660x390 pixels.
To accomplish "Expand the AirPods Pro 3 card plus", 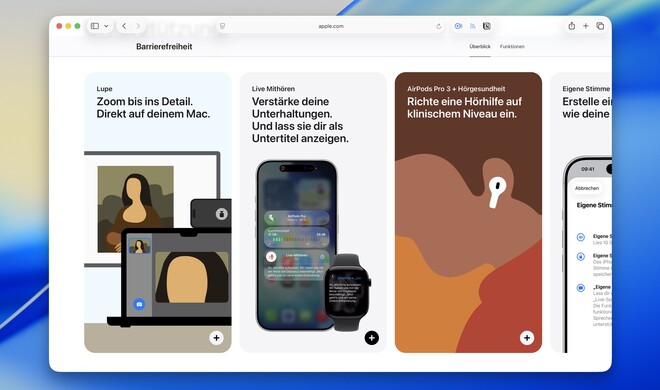I will (x=527, y=338).
